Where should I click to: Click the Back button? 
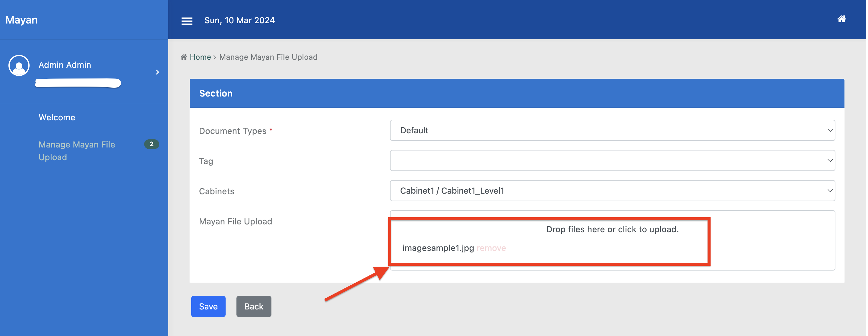[x=253, y=306]
